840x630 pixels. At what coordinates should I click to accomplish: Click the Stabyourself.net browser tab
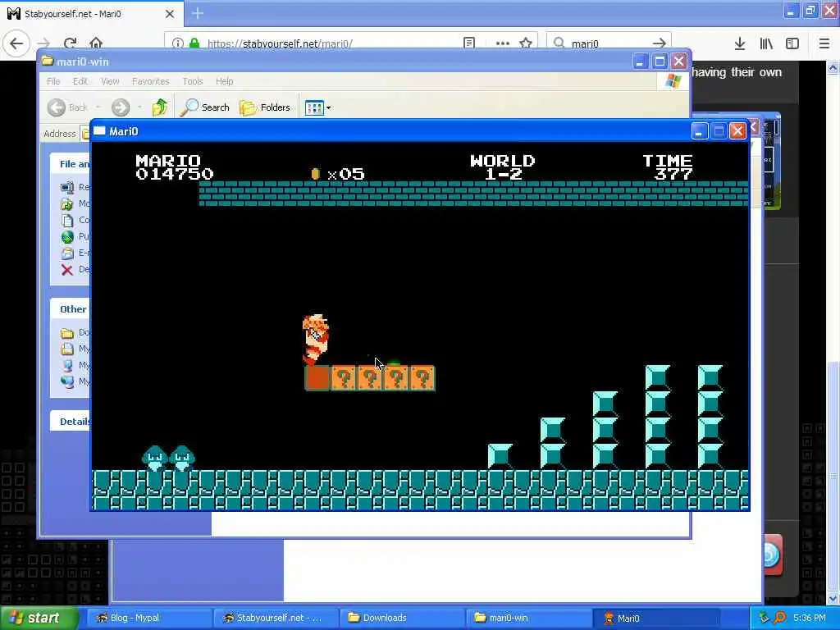(x=91, y=14)
